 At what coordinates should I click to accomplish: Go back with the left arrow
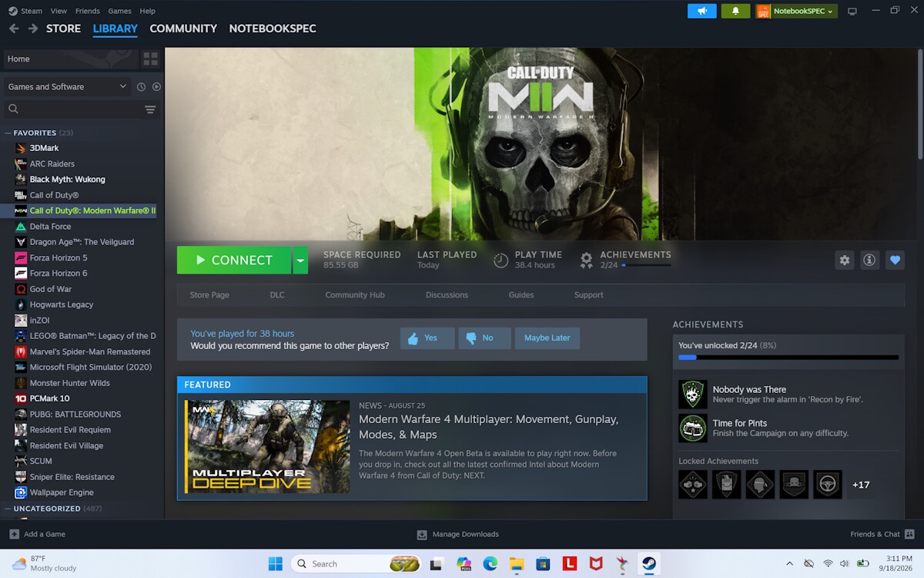click(x=14, y=29)
